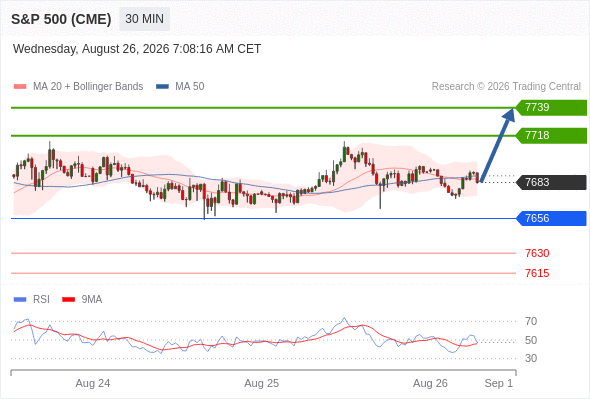This screenshot has height=400, width=590.
Task: Click the Sep 1 date axis label
Action: point(499,383)
